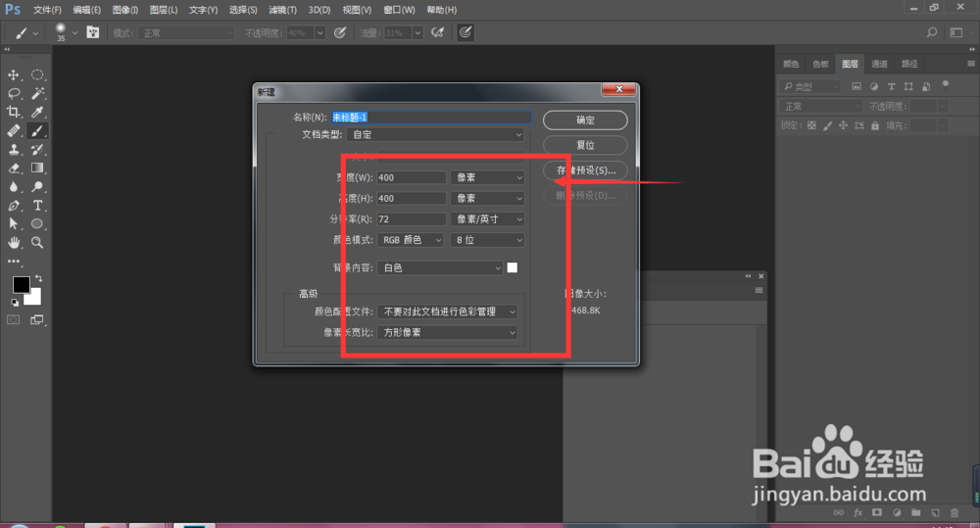This screenshot has width=980, height=528.
Task: Pick the Eyedropper tool
Action: coord(38,113)
